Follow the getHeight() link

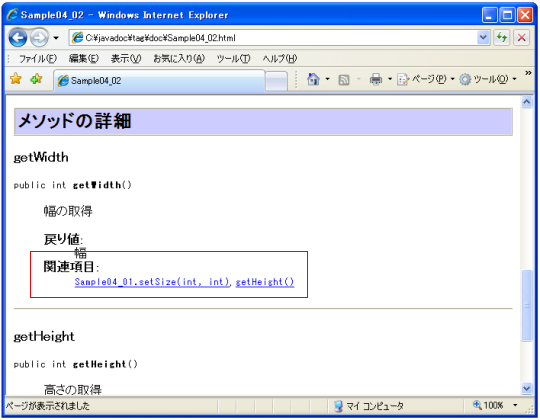point(265,282)
